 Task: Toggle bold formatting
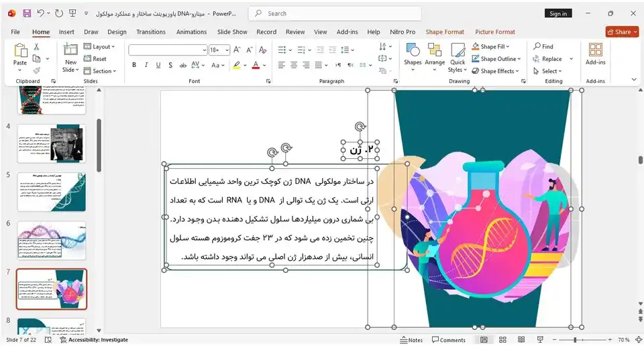tap(134, 65)
